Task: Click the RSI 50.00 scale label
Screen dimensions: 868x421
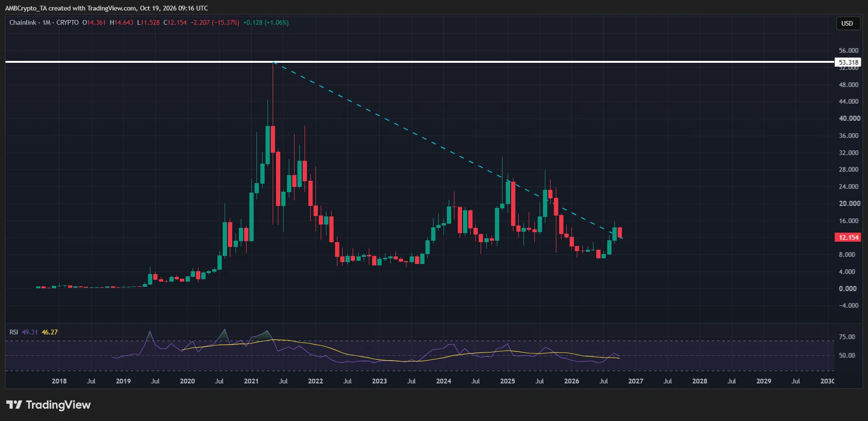Action: pyautogui.click(x=847, y=355)
